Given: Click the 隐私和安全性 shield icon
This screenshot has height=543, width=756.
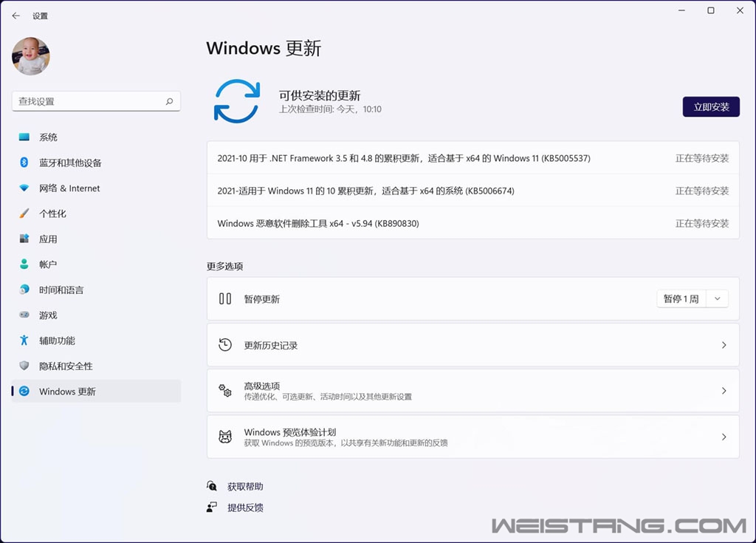Looking at the screenshot, I should point(24,366).
